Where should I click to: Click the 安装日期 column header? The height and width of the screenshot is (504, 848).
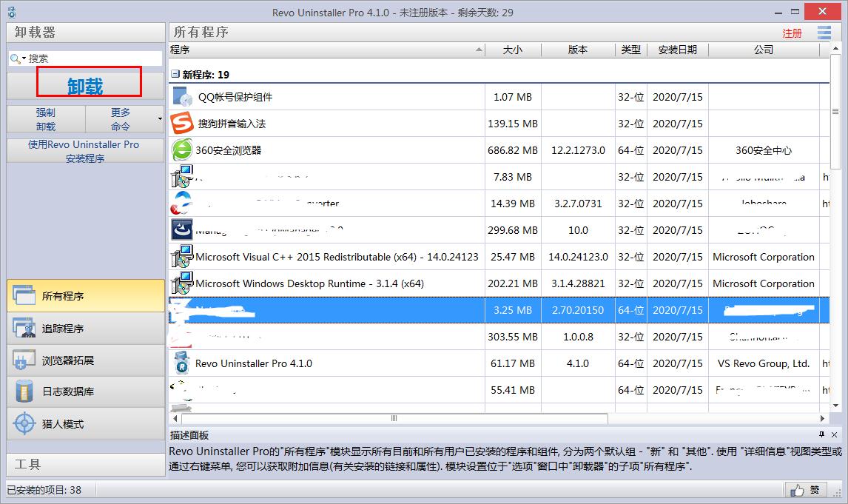pos(678,50)
